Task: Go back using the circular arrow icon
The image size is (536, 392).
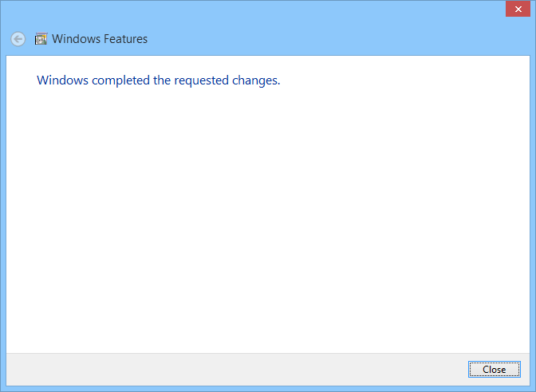Action: click(18, 39)
